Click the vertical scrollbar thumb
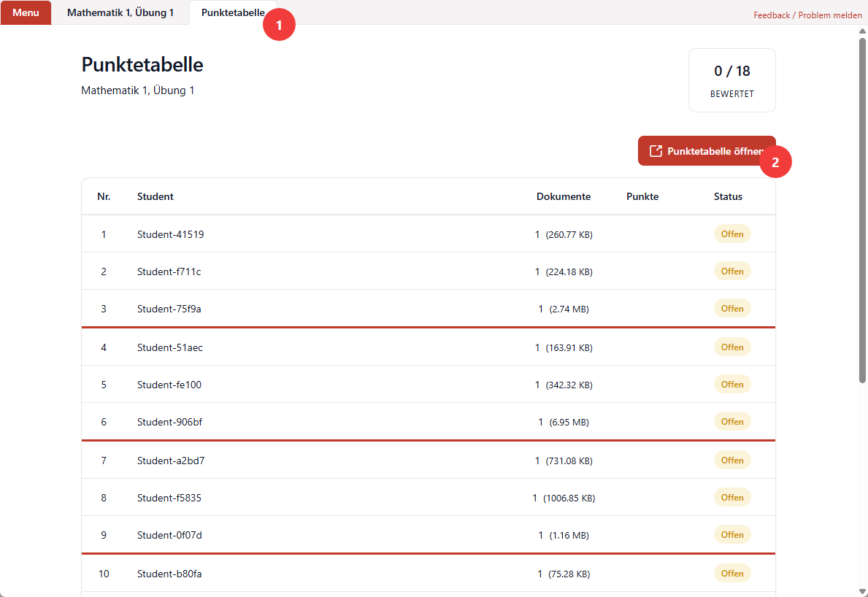868x597 pixels. click(x=862, y=210)
